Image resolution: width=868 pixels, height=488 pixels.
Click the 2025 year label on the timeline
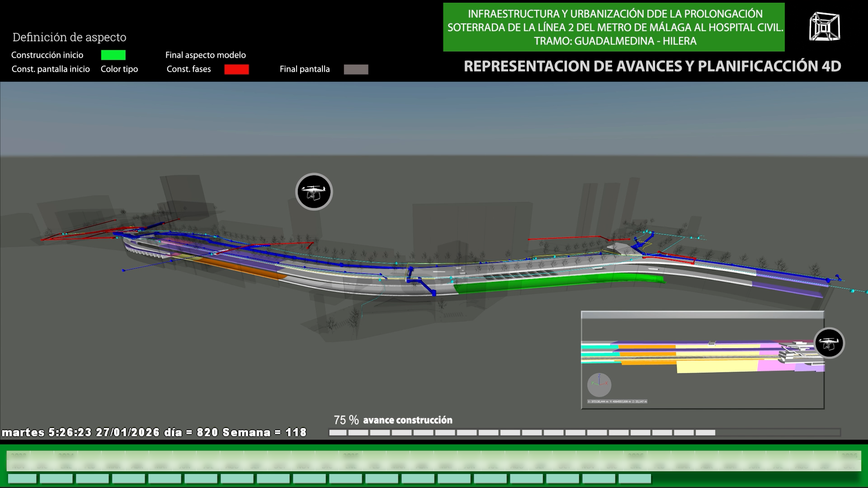[351, 455]
